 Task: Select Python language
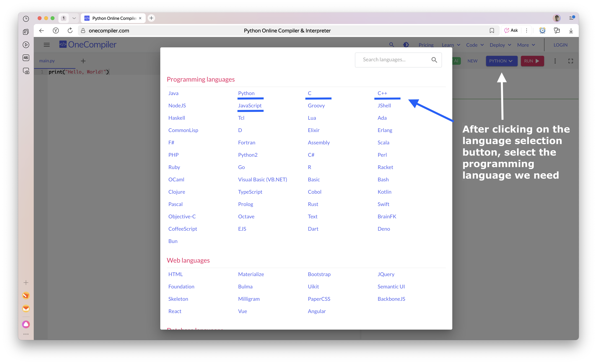(x=246, y=93)
